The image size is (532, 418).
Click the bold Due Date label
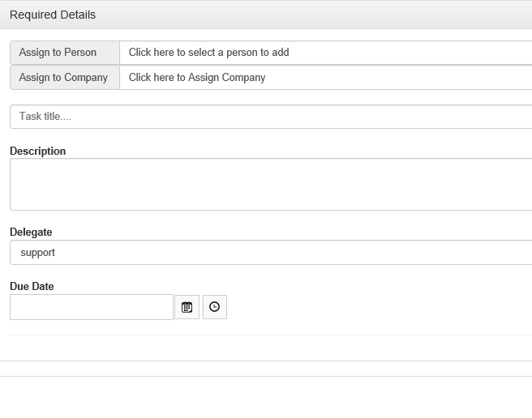tap(32, 286)
